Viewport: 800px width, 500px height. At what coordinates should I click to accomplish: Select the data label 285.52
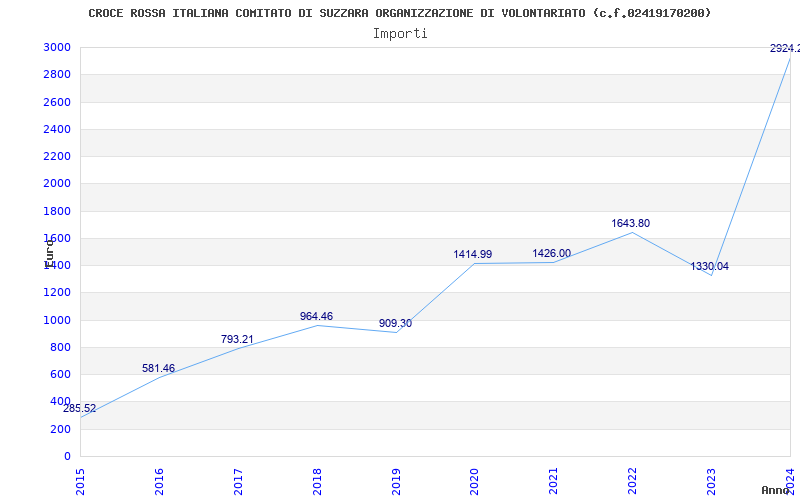tap(80, 408)
